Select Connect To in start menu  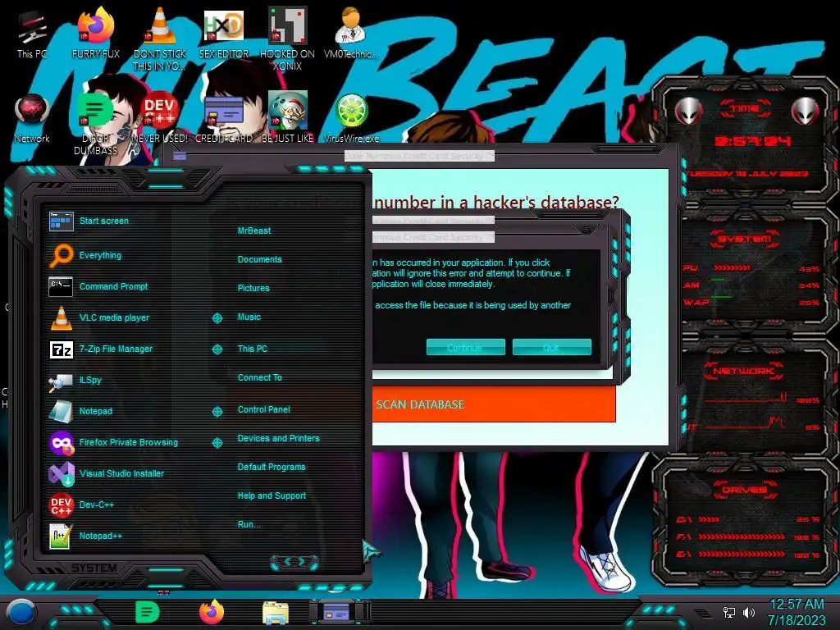tap(259, 377)
